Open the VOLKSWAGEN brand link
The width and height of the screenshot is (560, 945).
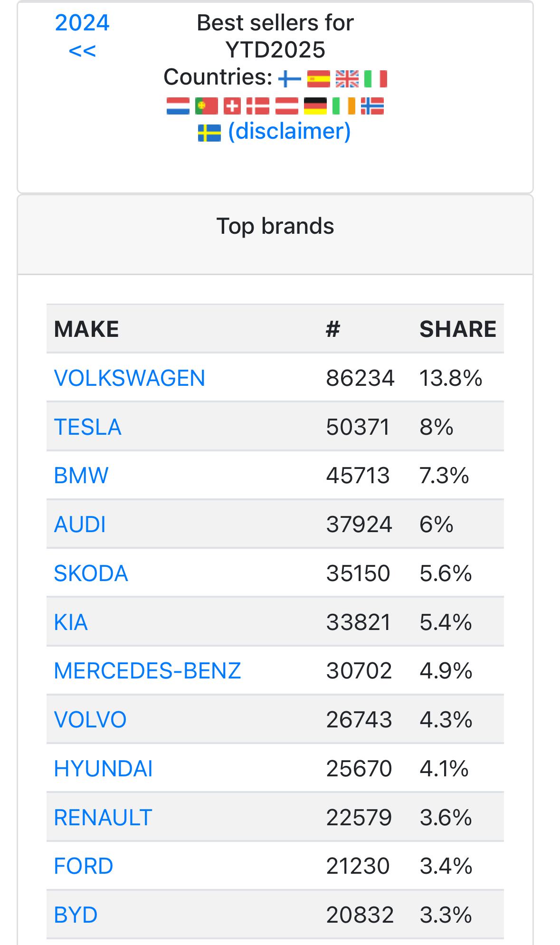coord(129,378)
